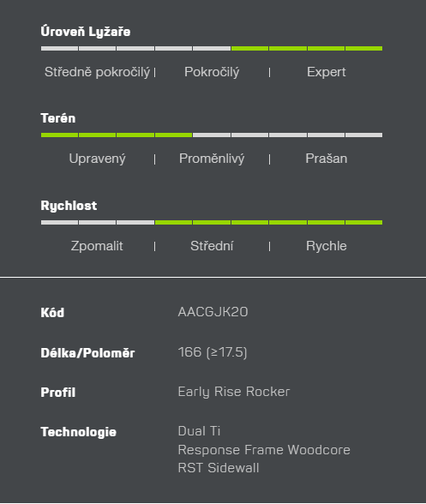Select the Prašan terrain label
Screen dimensions: 426x504
(326, 159)
